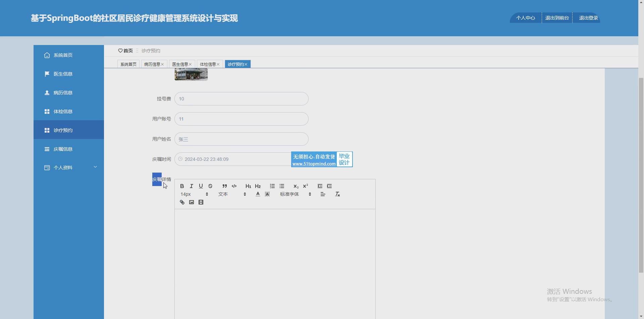This screenshot has width=644, height=319.
Task: Open the 标准字体 font family dropdown
Action: [295, 194]
